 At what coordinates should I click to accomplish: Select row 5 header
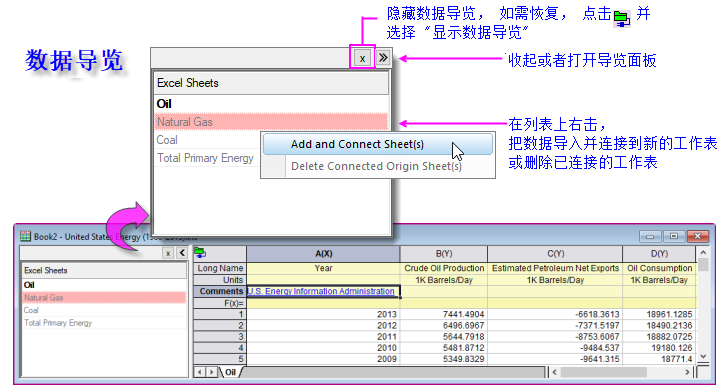pyautogui.click(x=220, y=359)
